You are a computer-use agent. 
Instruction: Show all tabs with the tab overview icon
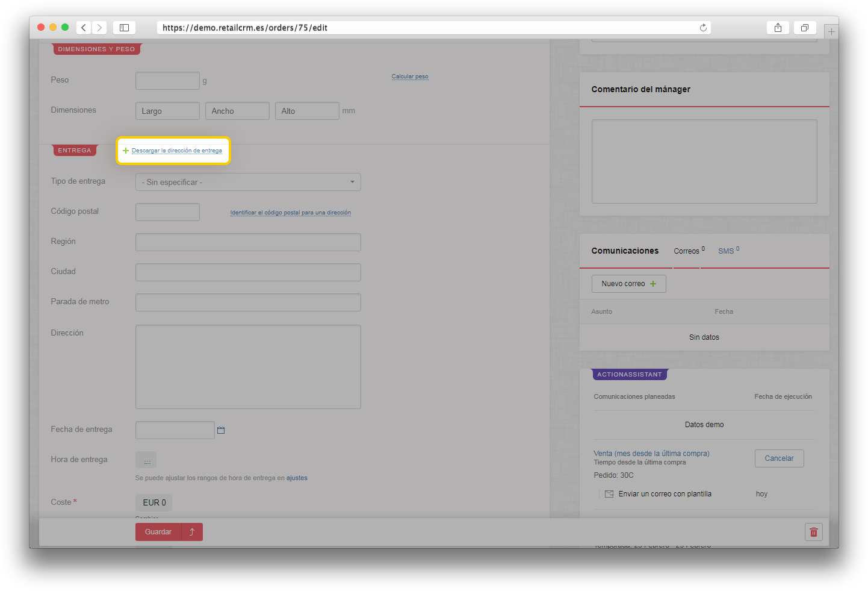(x=804, y=28)
